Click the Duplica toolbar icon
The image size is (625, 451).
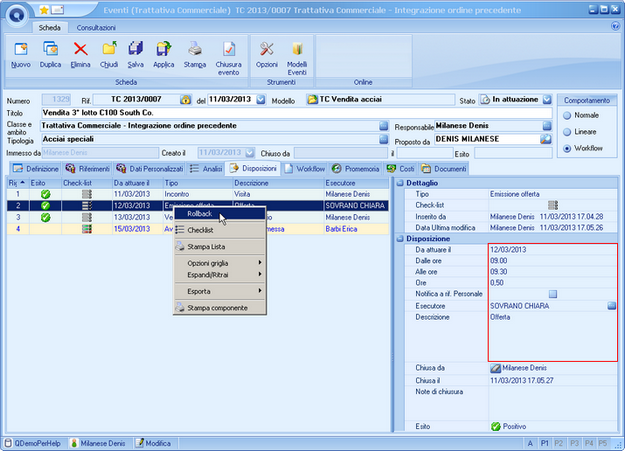click(x=50, y=49)
